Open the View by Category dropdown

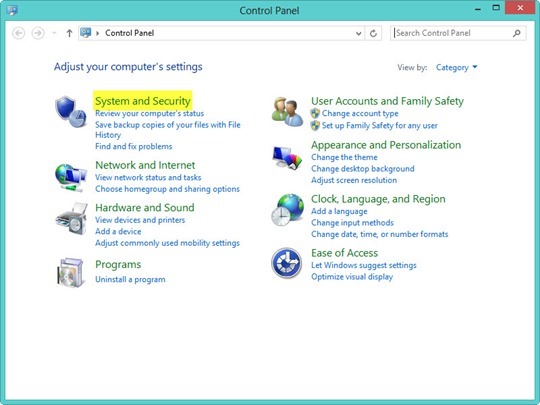456,68
